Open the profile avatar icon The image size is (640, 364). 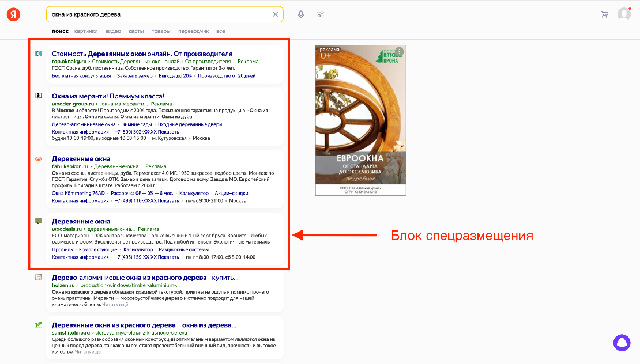click(x=624, y=14)
